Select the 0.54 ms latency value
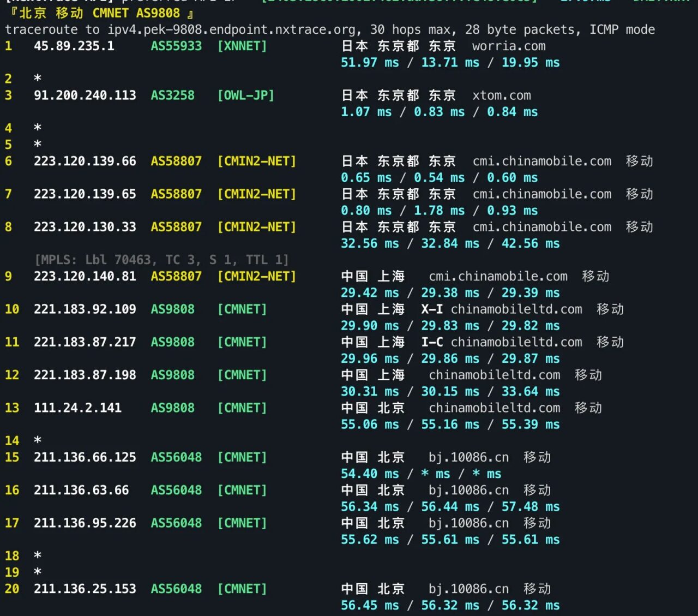Viewport: 698px width, 616px height. click(x=439, y=178)
